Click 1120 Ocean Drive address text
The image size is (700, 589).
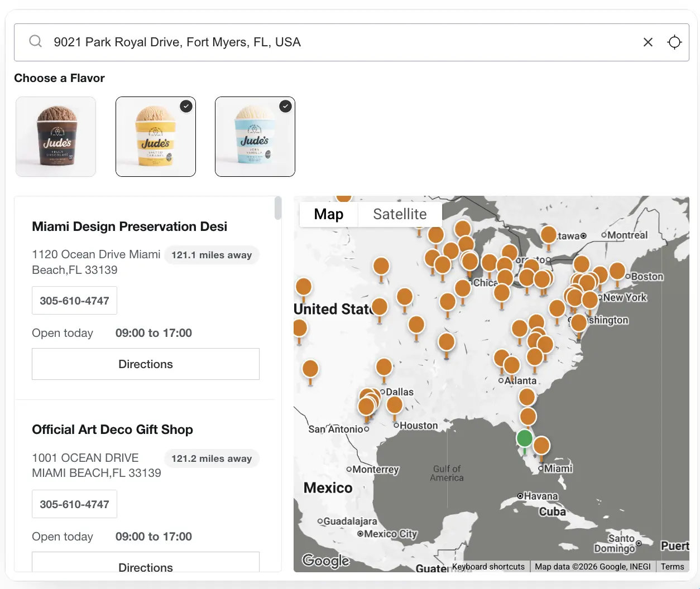[x=96, y=262]
